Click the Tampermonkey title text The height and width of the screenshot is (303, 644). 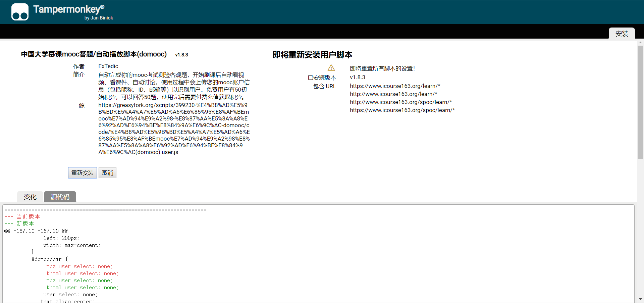69,9
